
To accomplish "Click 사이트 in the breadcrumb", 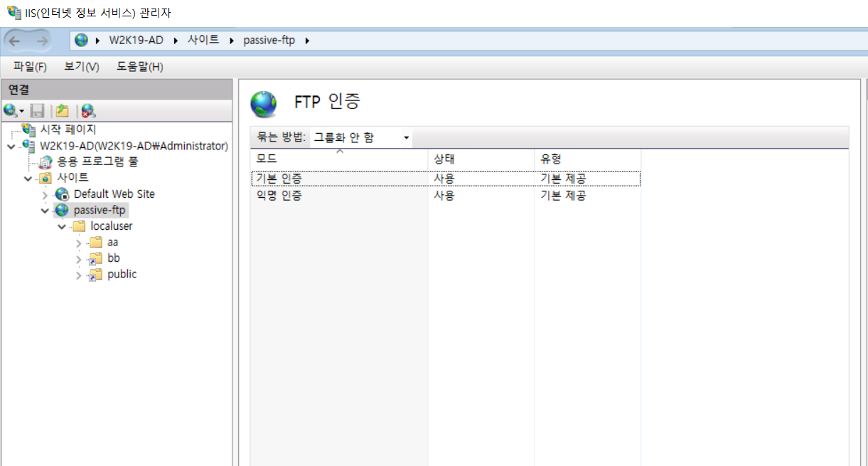I will tap(203, 41).
